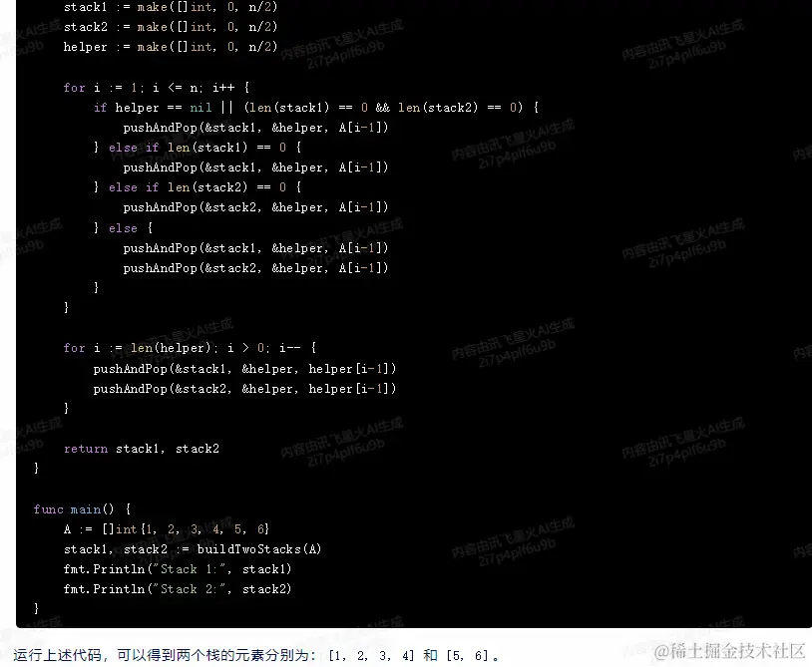The image size is (812, 667).
Task: Click the Chinese sentence beginning '运行上述代码'
Action: click(x=256, y=656)
